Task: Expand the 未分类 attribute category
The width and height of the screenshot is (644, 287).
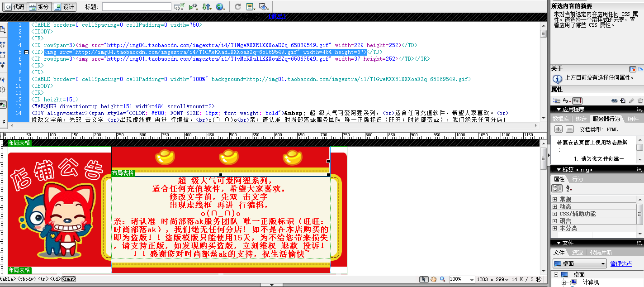Action: [x=555, y=228]
